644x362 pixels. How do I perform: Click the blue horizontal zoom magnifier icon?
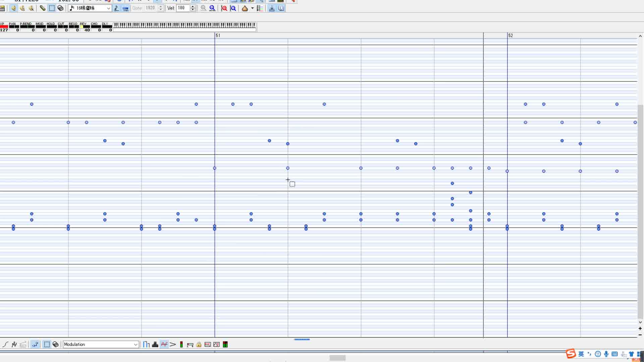click(x=212, y=8)
